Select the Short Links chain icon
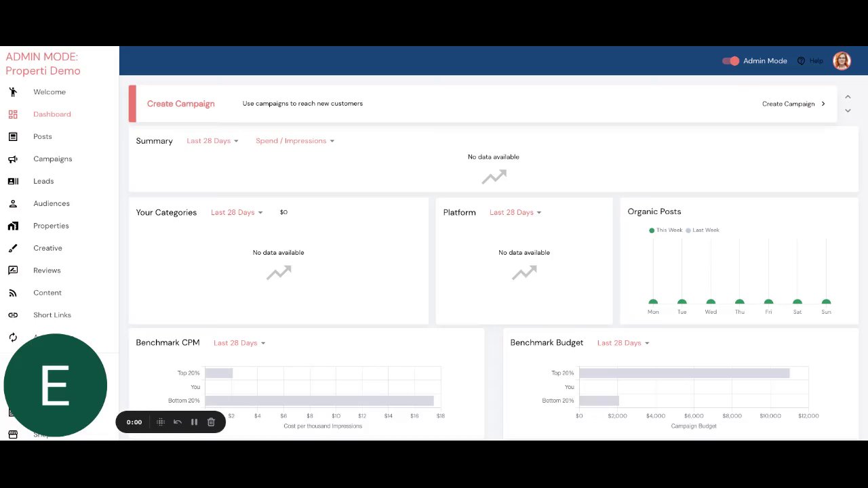The width and height of the screenshot is (868, 488). [x=13, y=315]
